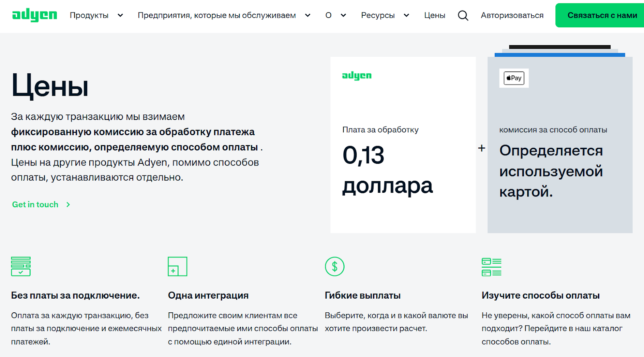Viewport: 644px width, 357px height.
Task: Open the Ресурсы menu
Action: click(378, 15)
